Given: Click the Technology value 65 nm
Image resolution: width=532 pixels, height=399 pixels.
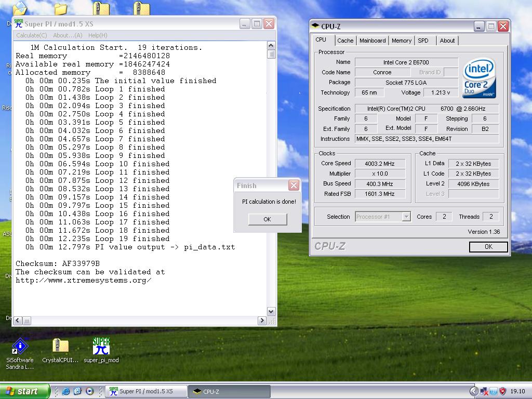Looking at the screenshot, I should (x=369, y=92).
